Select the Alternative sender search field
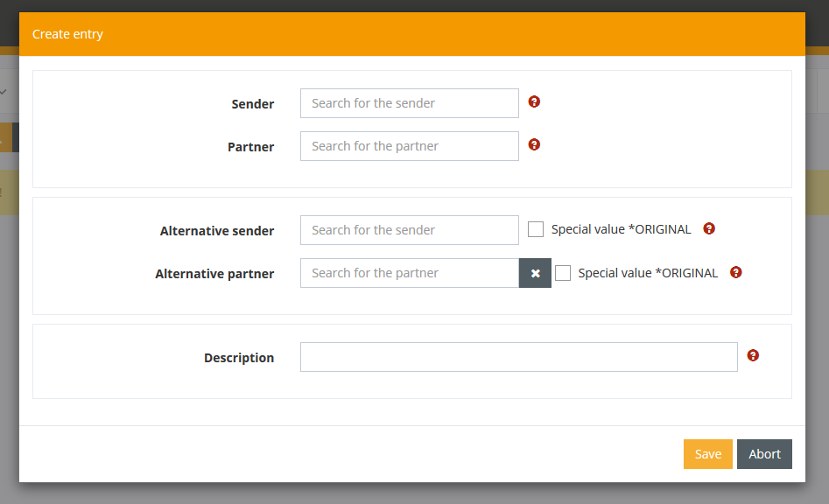Image resolution: width=829 pixels, height=504 pixels. (x=409, y=230)
